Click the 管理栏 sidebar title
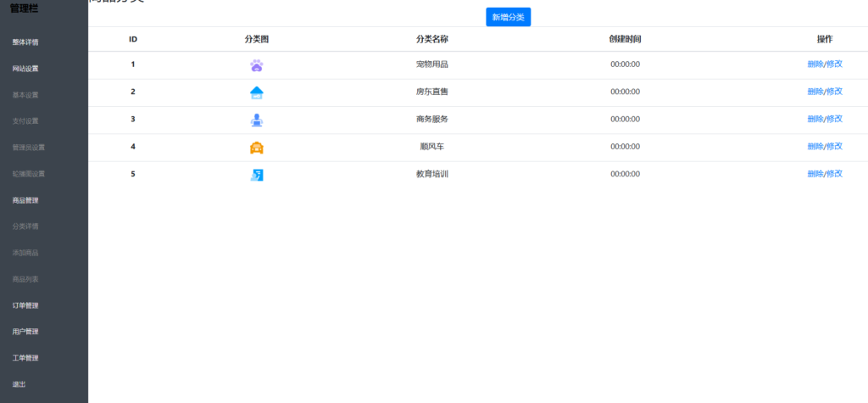The height and width of the screenshot is (403, 868). point(25,8)
